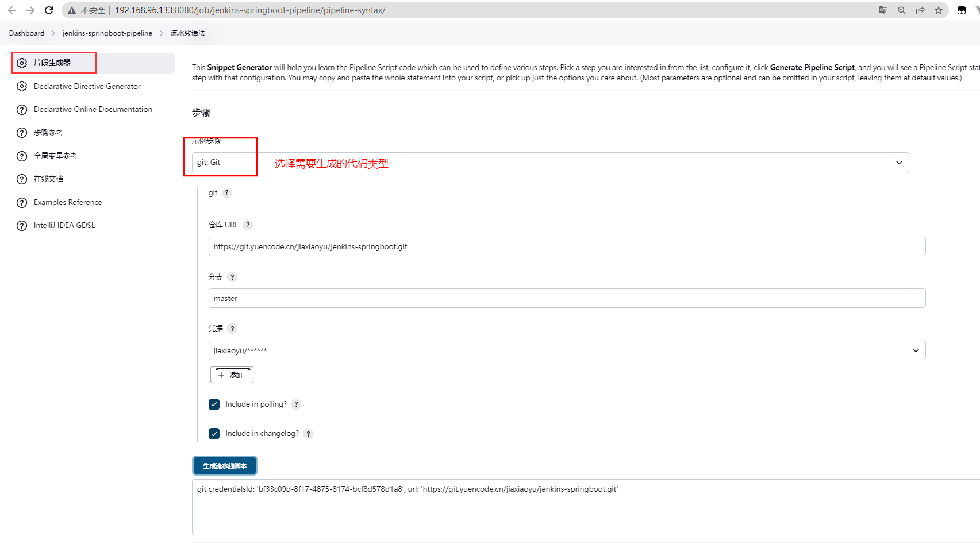Click the browser address bar URL

point(250,10)
